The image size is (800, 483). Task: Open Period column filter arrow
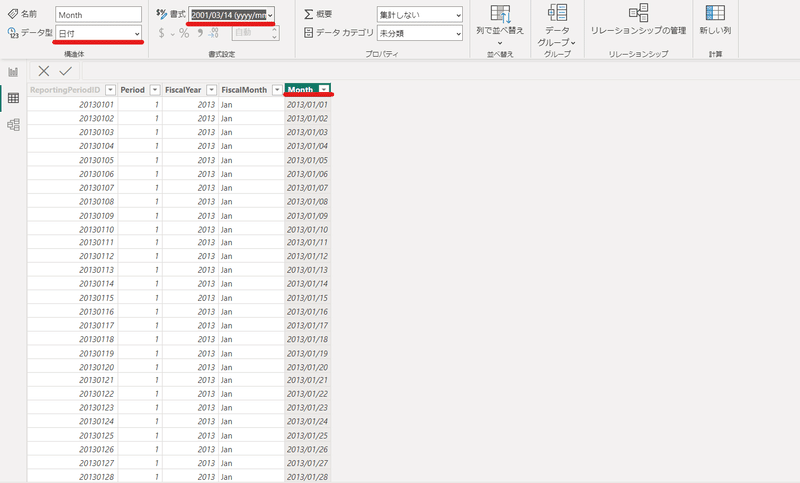tap(155, 90)
